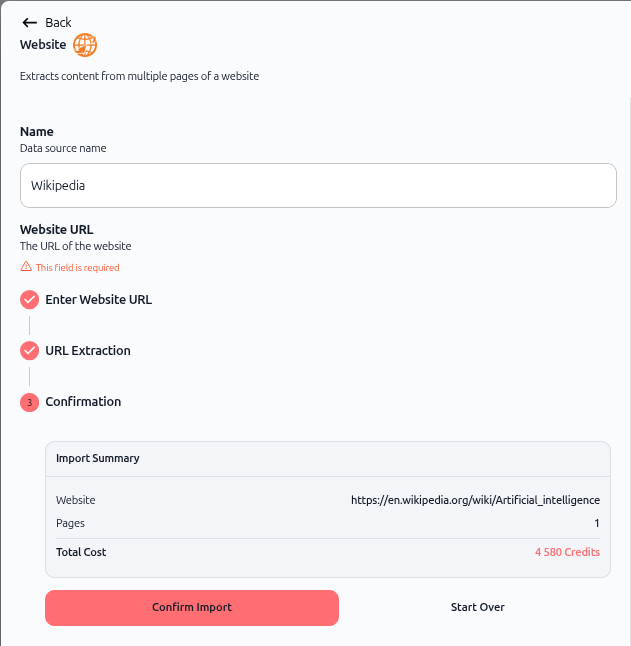Click the URL Extraction checkmark circle
The image size is (631, 646).
30,351
